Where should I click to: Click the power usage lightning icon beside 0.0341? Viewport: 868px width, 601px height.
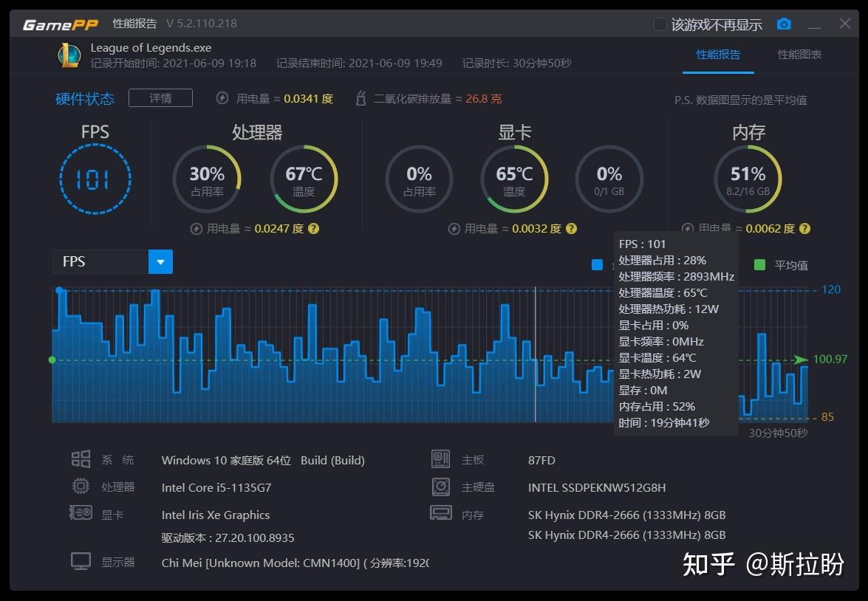click(222, 98)
